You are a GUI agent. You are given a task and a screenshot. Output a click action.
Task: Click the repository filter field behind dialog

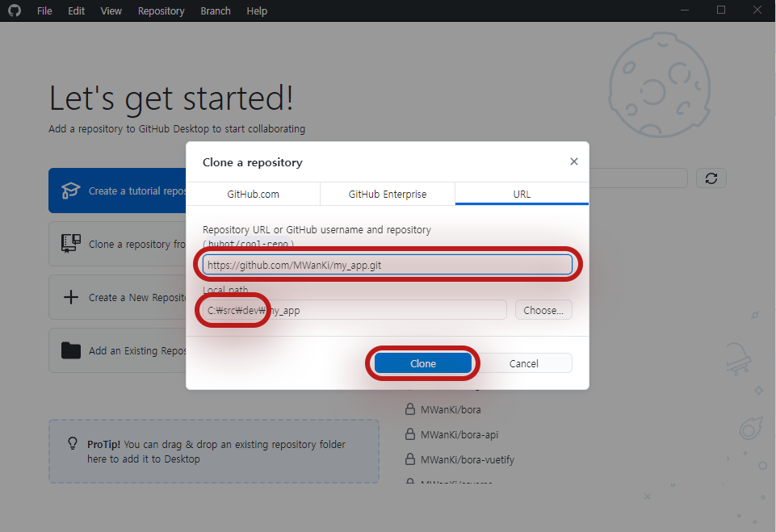(638, 178)
